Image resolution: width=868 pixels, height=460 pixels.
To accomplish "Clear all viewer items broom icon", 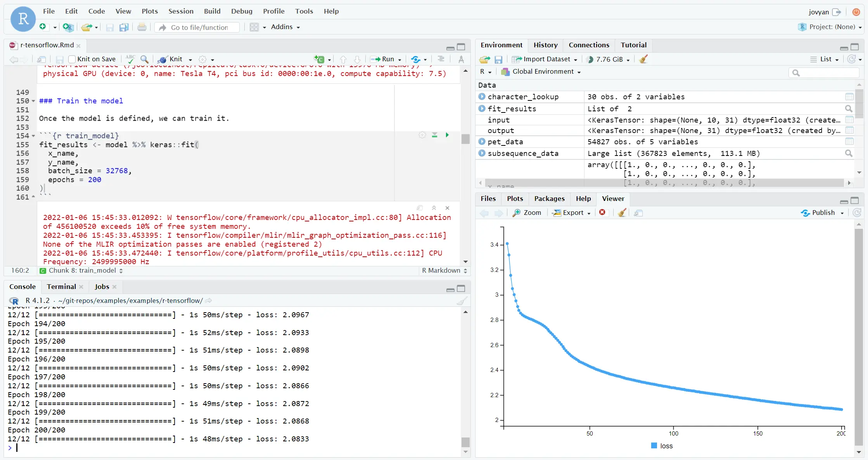I will tap(622, 213).
